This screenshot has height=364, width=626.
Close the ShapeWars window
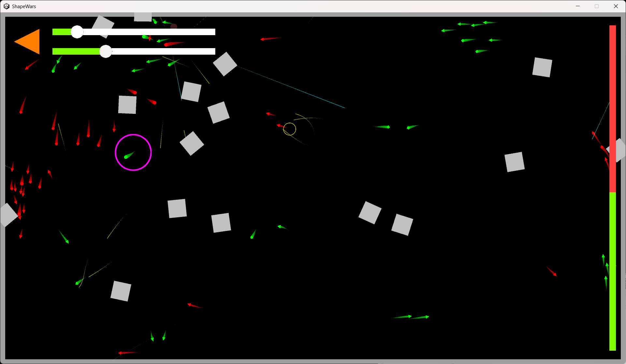616,6
